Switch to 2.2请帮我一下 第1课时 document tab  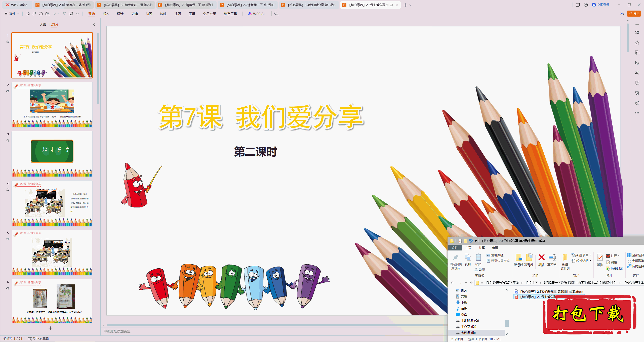click(186, 5)
